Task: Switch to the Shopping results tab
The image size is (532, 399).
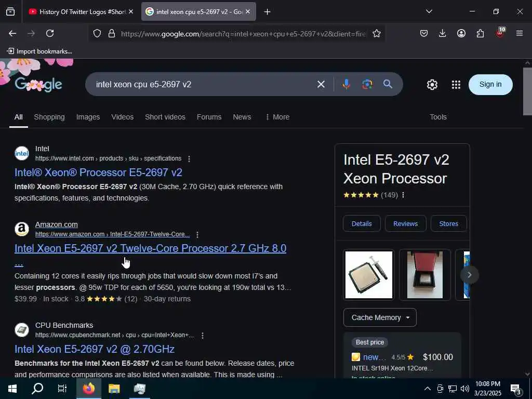Action: click(x=49, y=117)
